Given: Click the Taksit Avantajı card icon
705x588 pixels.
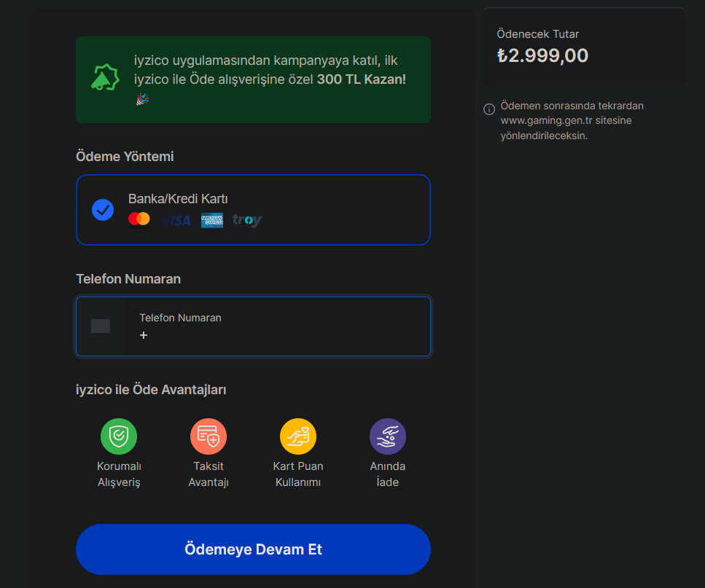Looking at the screenshot, I should 209,436.
